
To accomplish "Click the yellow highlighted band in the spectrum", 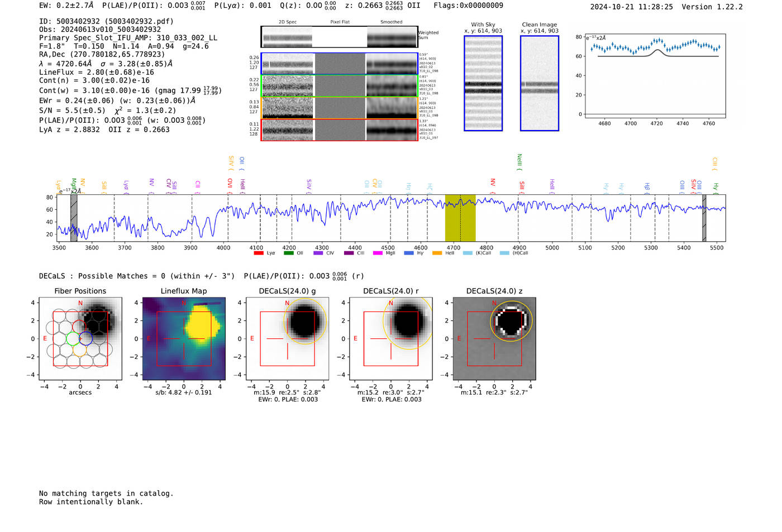I will click(x=460, y=218).
